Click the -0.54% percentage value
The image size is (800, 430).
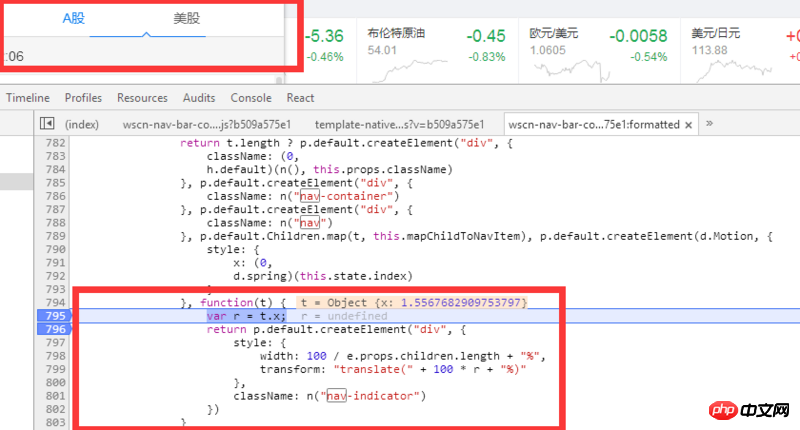tap(648, 57)
